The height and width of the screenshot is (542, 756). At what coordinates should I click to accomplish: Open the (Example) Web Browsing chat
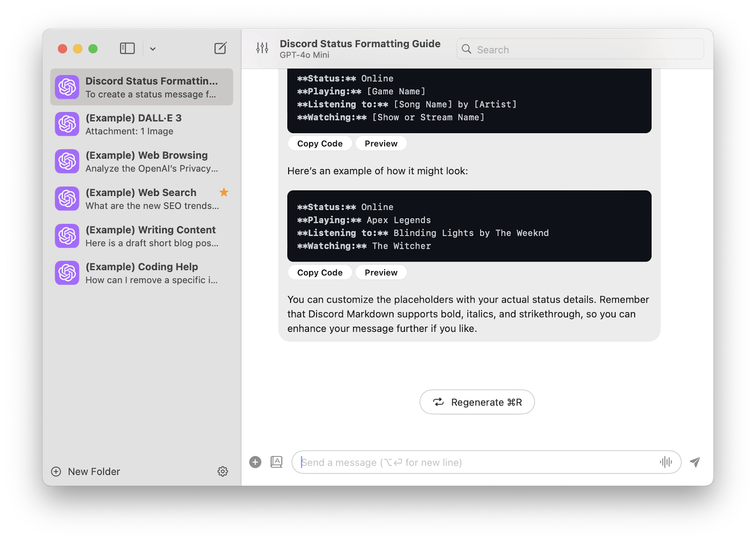click(142, 161)
